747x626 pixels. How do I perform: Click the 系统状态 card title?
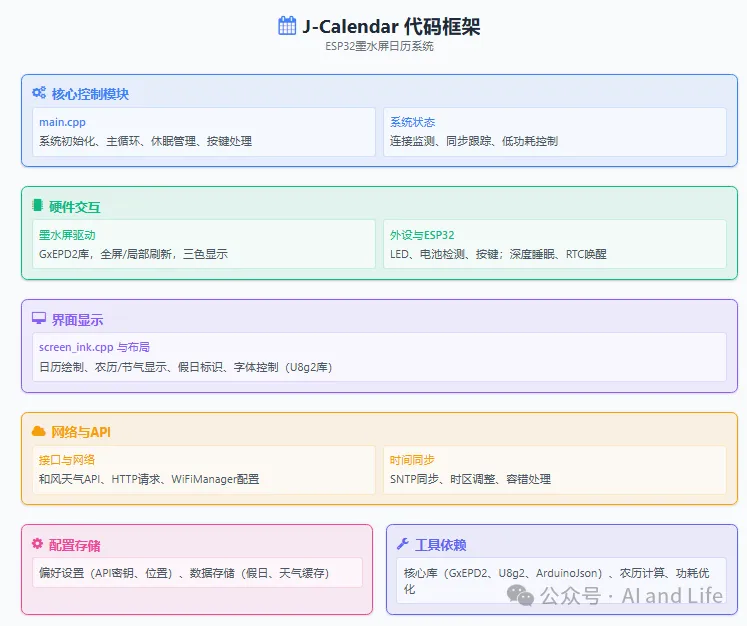(413, 122)
